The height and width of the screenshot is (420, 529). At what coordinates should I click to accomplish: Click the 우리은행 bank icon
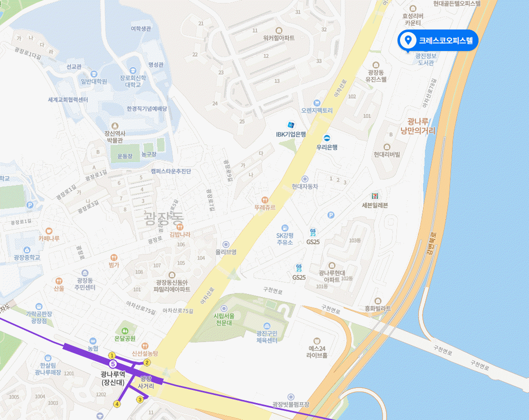tap(326, 138)
